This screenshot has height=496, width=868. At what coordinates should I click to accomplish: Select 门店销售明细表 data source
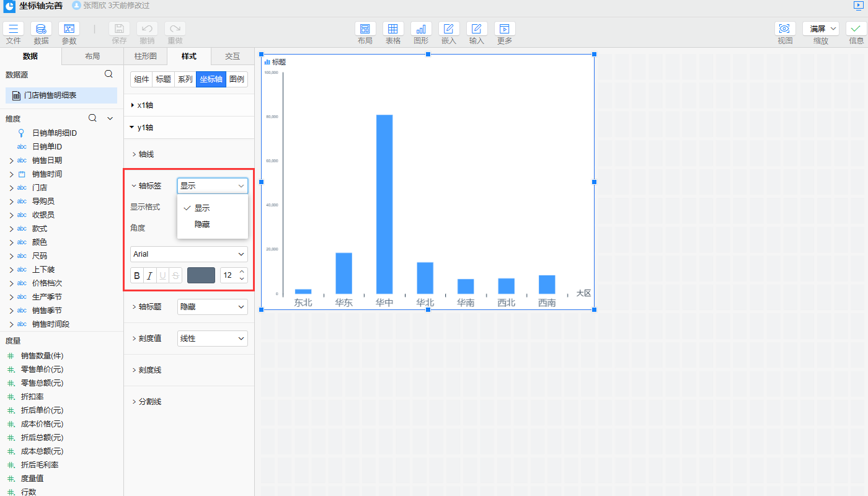61,95
